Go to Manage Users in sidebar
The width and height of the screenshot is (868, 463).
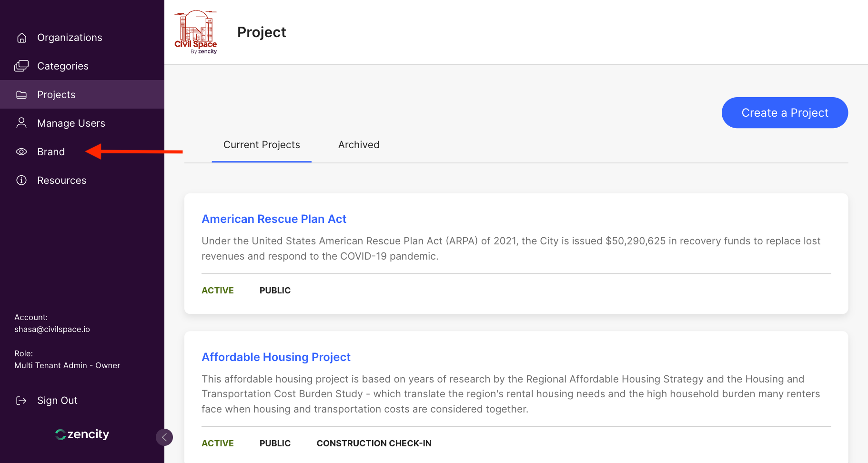71,123
